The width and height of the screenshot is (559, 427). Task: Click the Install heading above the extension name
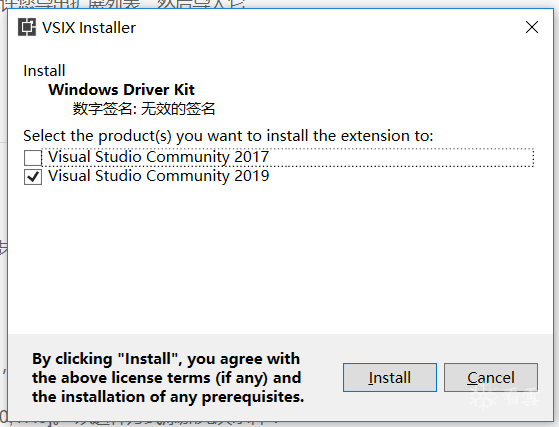tap(44, 71)
